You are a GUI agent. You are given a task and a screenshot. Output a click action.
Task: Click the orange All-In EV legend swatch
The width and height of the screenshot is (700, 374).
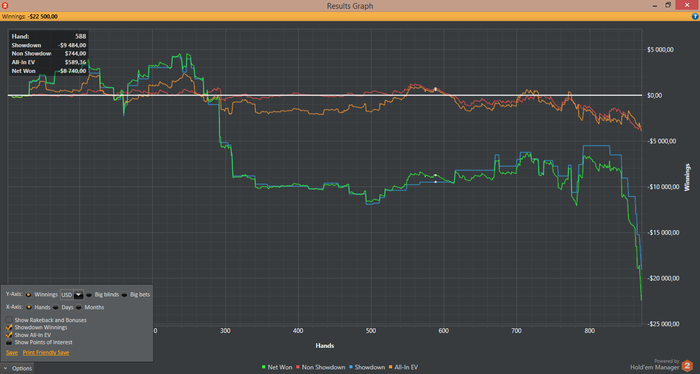tap(391, 367)
